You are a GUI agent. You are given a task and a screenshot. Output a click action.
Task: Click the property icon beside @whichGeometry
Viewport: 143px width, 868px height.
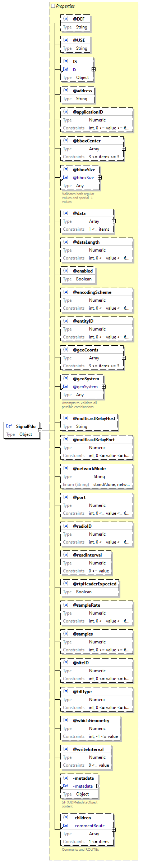tap(66, 720)
